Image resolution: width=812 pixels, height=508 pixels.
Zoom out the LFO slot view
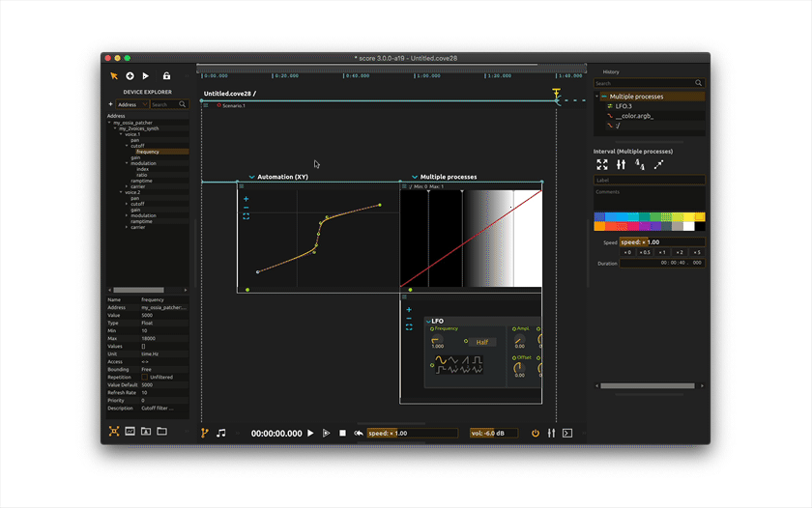[x=409, y=318]
